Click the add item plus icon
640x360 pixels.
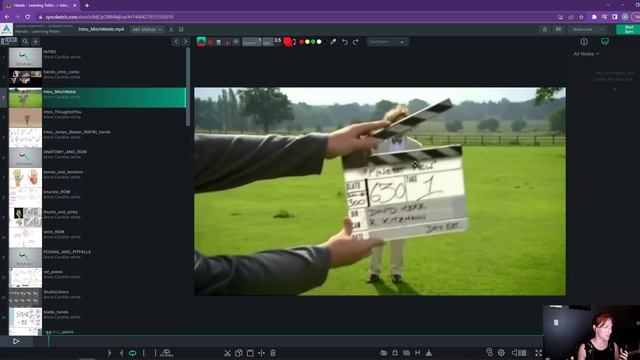pyautogui.click(x=36, y=41)
